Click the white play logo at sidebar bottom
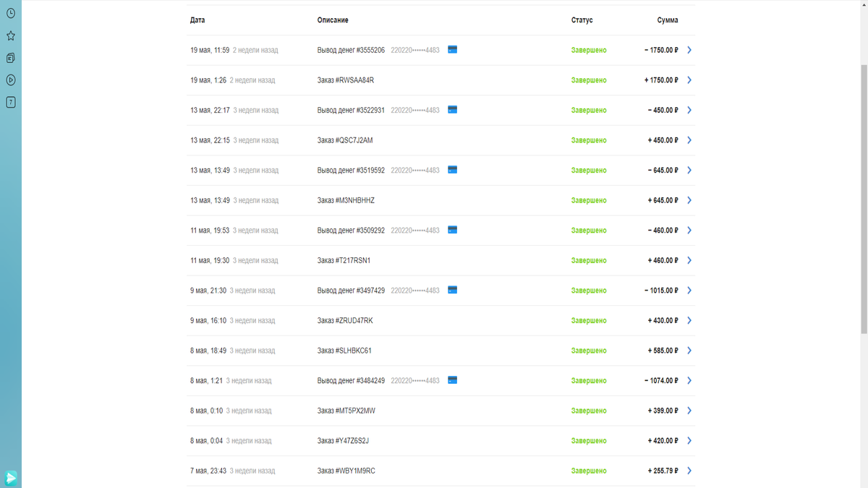 tap(11, 477)
